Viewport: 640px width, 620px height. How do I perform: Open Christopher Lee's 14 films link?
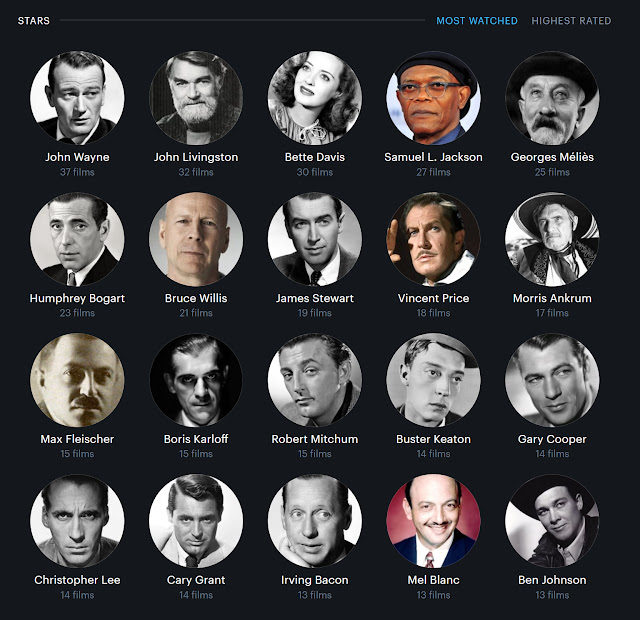(77, 595)
